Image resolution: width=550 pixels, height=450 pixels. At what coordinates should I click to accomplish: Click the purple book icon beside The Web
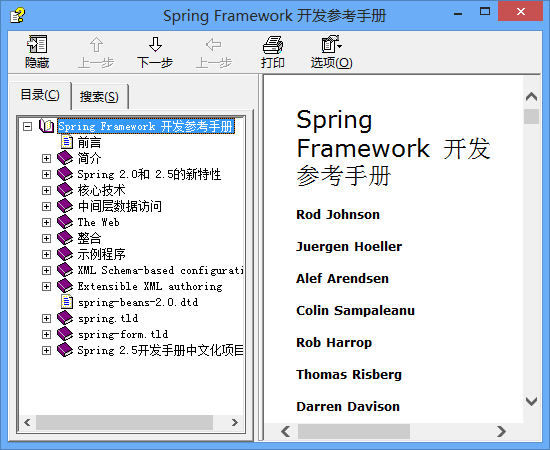pyautogui.click(x=65, y=222)
